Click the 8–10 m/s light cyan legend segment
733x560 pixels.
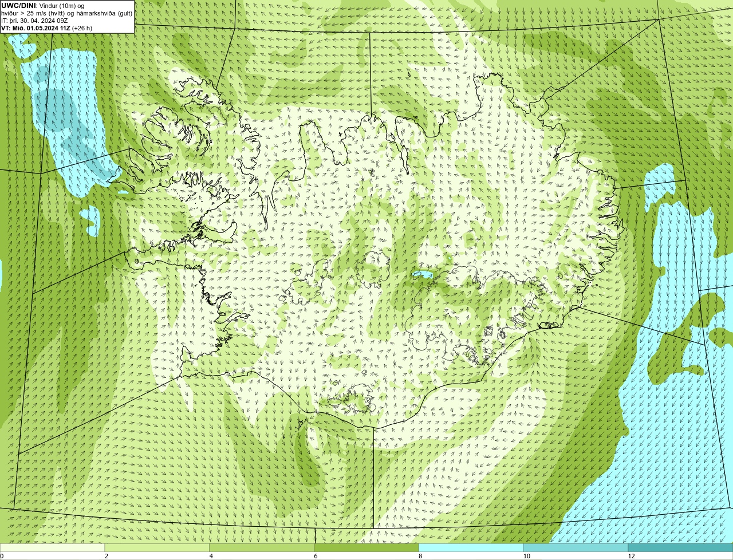point(471,548)
